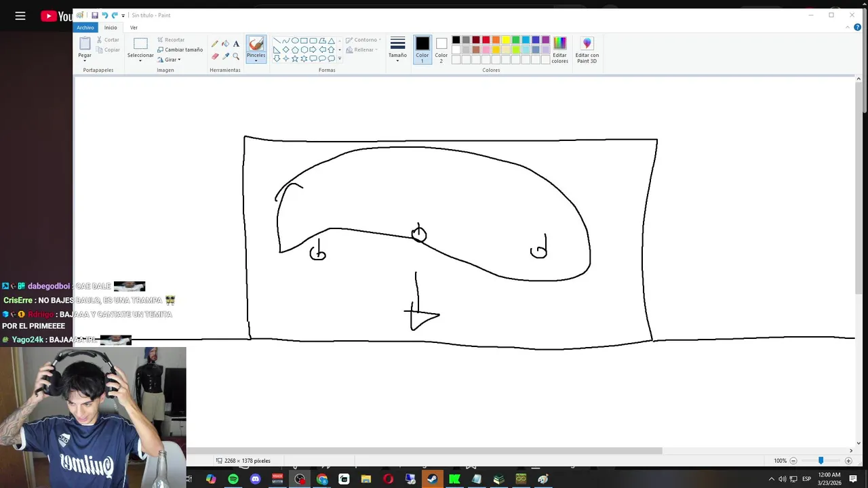Click the Pegar clipboard icon
The image size is (868, 488).
pos(85,43)
